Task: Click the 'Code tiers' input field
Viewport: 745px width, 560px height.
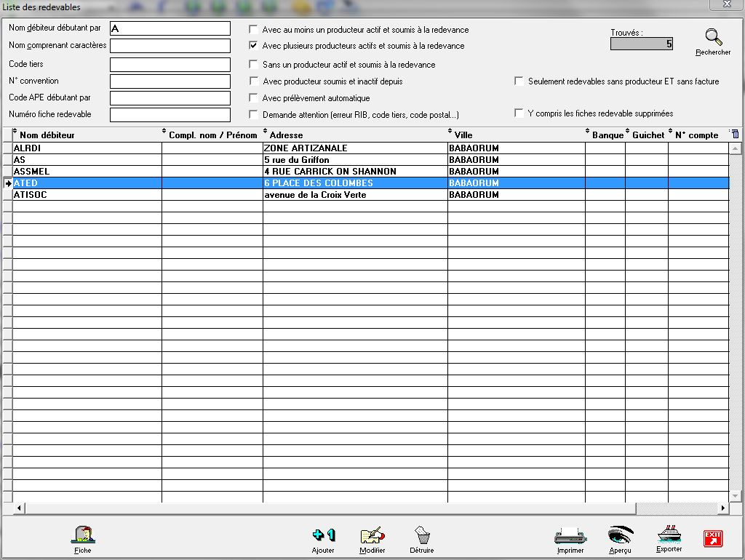Action: pos(170,65)
